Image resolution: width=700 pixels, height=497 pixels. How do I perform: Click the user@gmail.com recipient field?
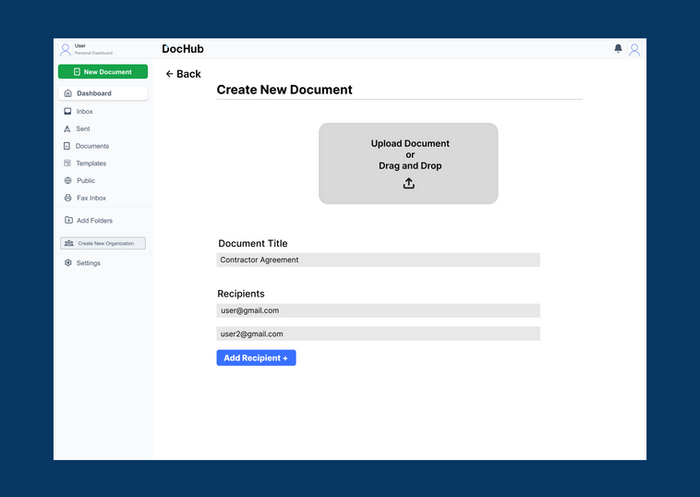(378, 310)
